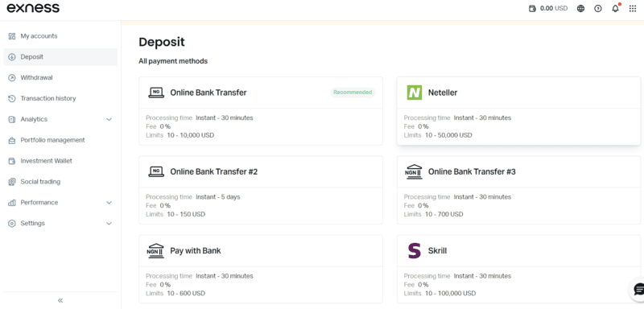
Task: Open Portfolio management
Action: pyautogui.click(x=60, y=140)
